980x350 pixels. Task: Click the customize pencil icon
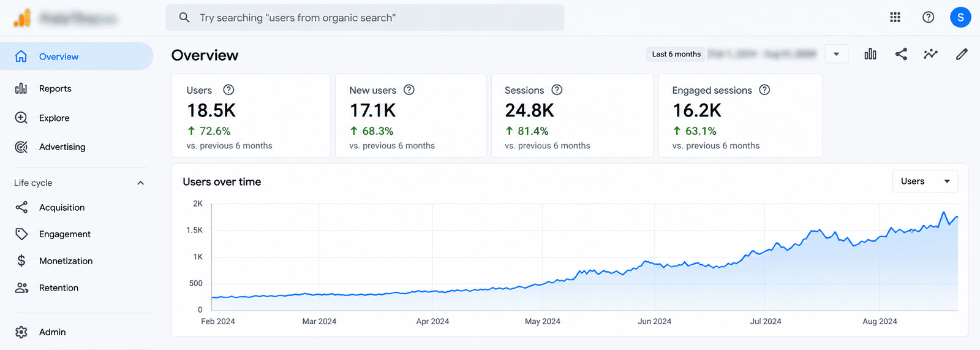pyautogui.click(x=962, y=54)
